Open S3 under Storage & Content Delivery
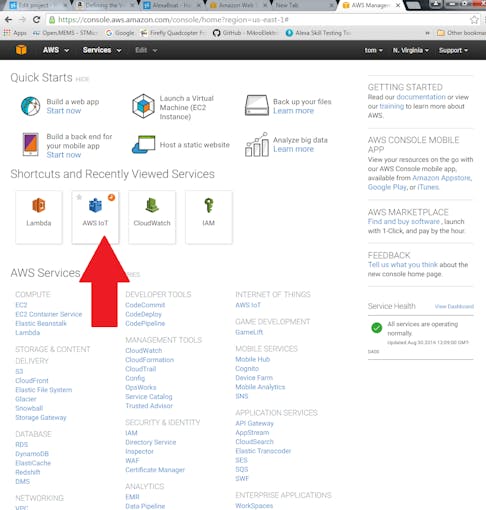This screenshot has width=486, height=510. tap(19, 371)
